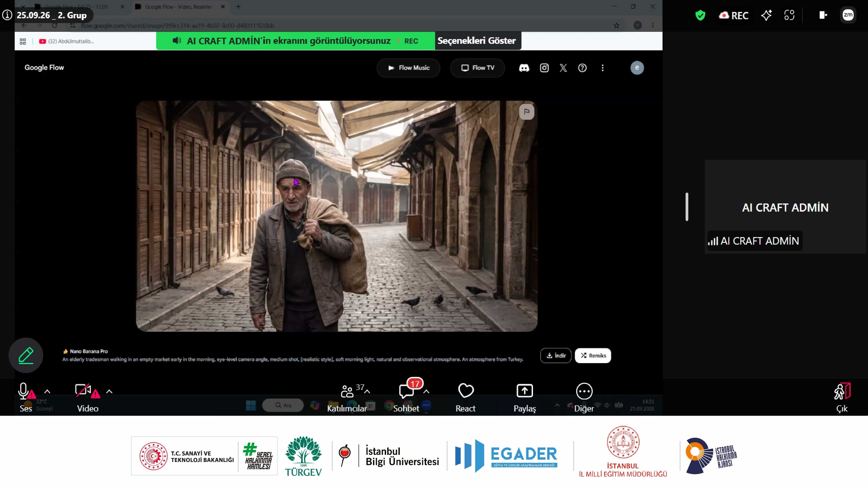Bookmark the page with the star icon

point(616,25)
